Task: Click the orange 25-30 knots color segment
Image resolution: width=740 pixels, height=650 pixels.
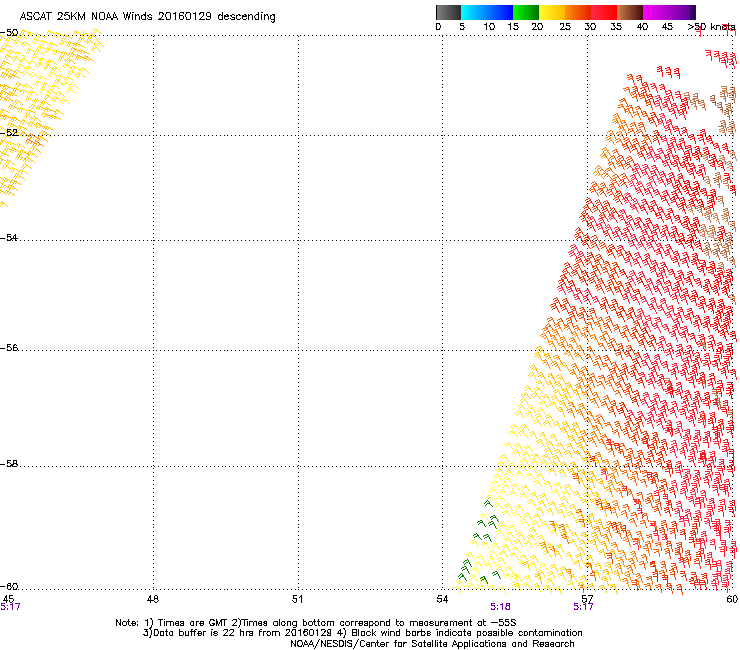Action: 578,12
